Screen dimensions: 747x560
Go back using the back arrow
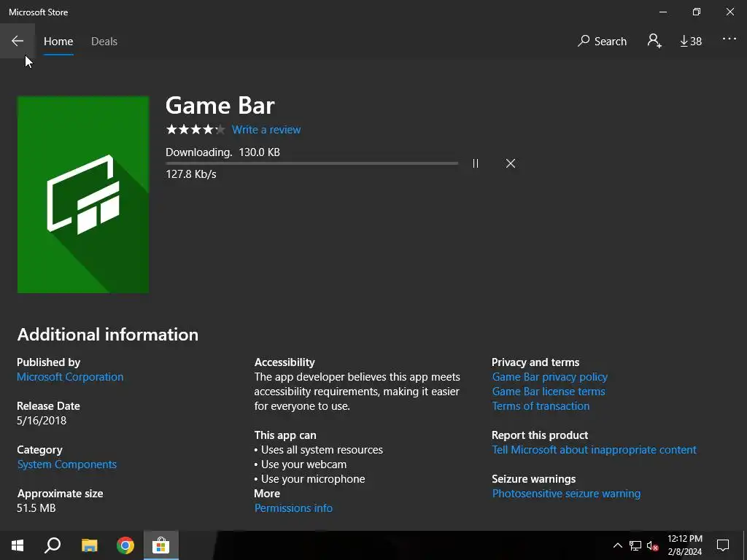[x=18, y=41]
